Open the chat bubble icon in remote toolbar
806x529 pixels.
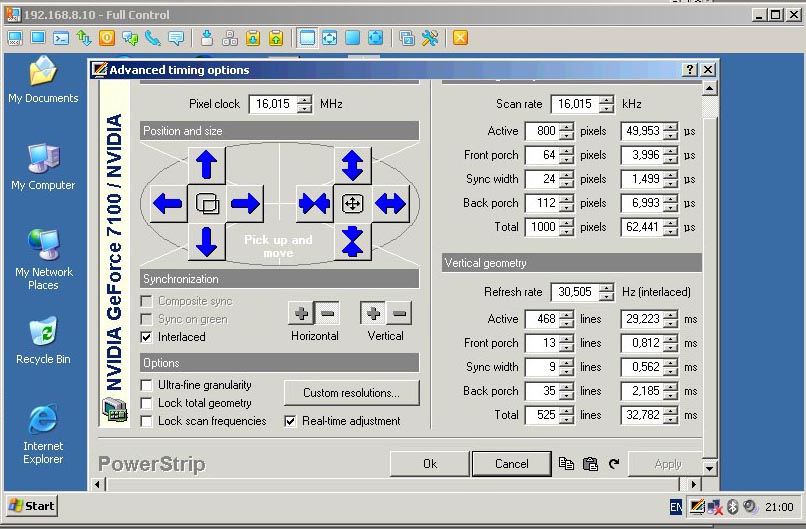176,38
